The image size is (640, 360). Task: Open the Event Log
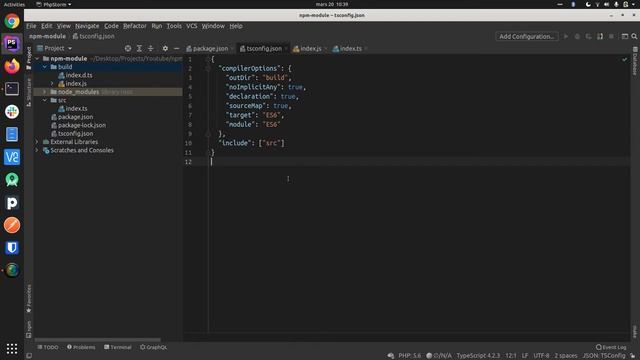tap(611, 347)
